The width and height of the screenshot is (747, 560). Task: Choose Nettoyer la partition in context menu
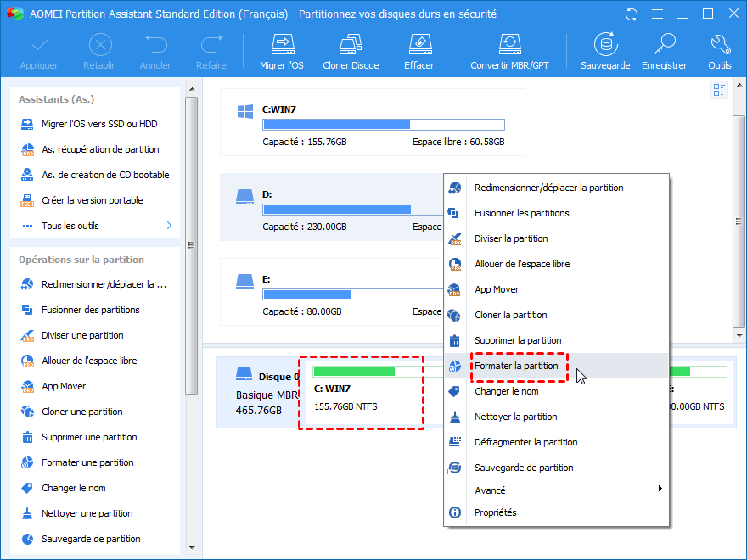557,417
